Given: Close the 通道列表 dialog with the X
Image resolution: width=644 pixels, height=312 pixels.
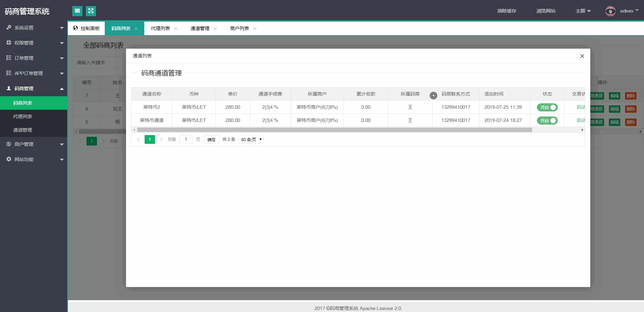Looking at the screenshot, I should coord(582,56).
